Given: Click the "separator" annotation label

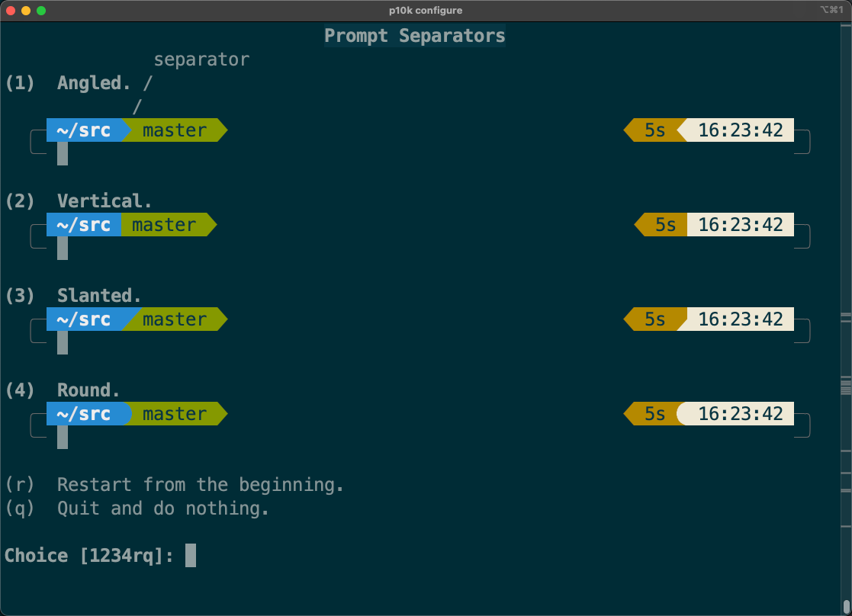Looking at the screenshot, I should pos(201,59).
